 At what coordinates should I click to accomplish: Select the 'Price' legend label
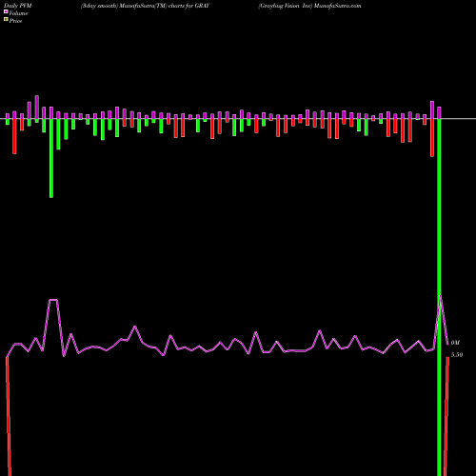pos(15,21)
